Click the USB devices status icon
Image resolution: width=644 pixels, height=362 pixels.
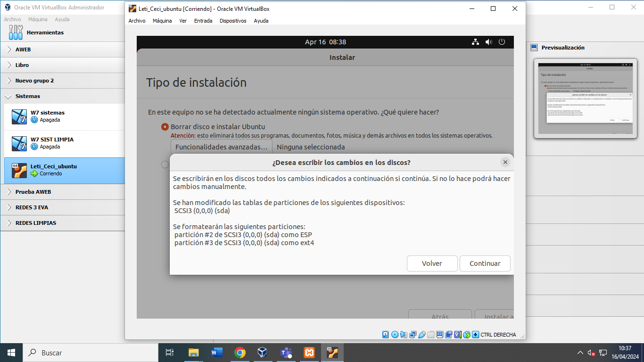[x=421, y=335]
